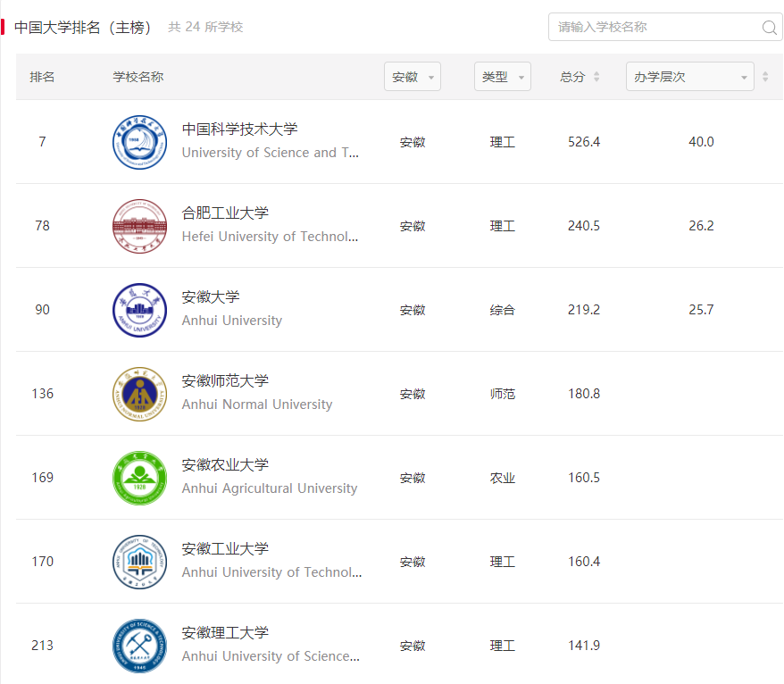
Task: Open the 安徽师范大学 name link
Action: (225, 381)
